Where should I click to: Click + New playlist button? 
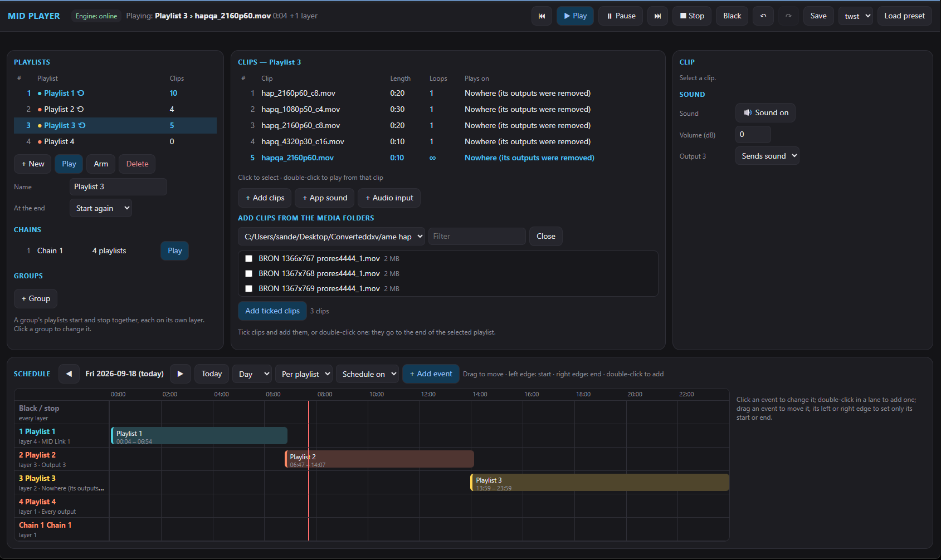pyautogui.click(x=33, y=164)
